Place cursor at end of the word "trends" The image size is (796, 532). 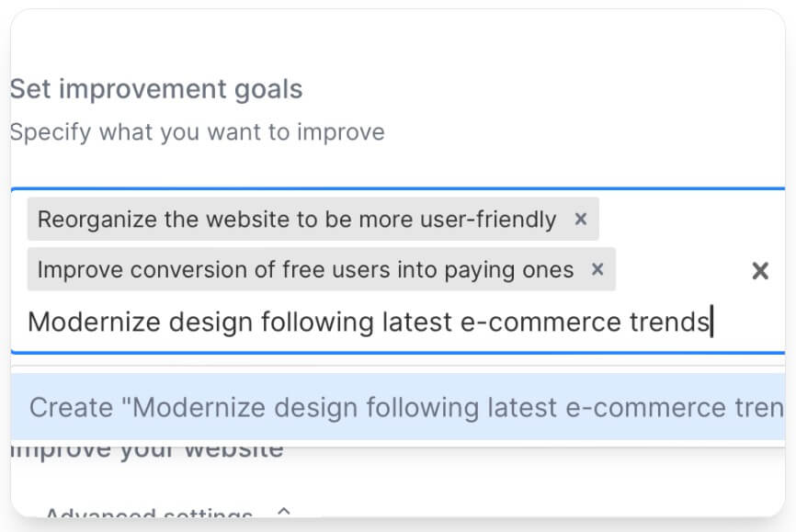tap(711, 323)
